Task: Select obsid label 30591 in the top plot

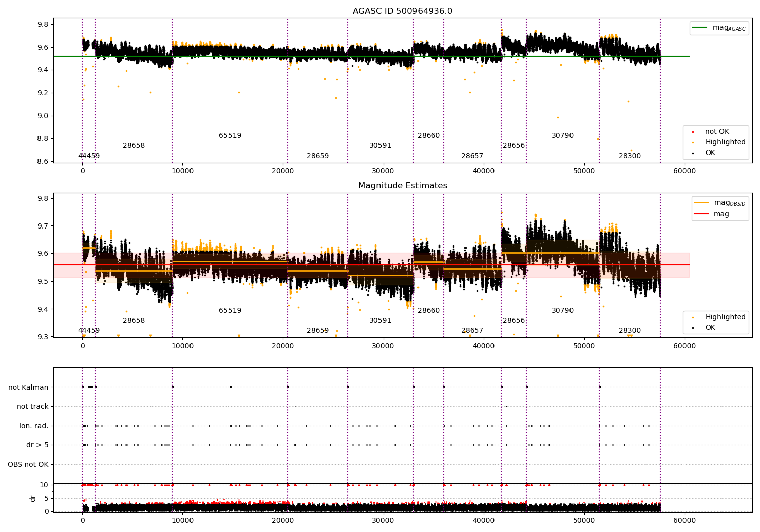Action: [380, 146]
